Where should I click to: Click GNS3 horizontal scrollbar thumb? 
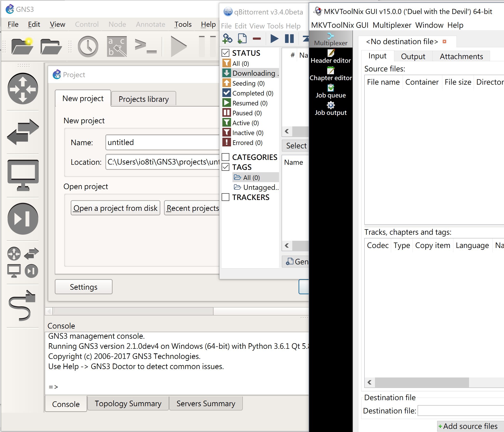point(133,311)
